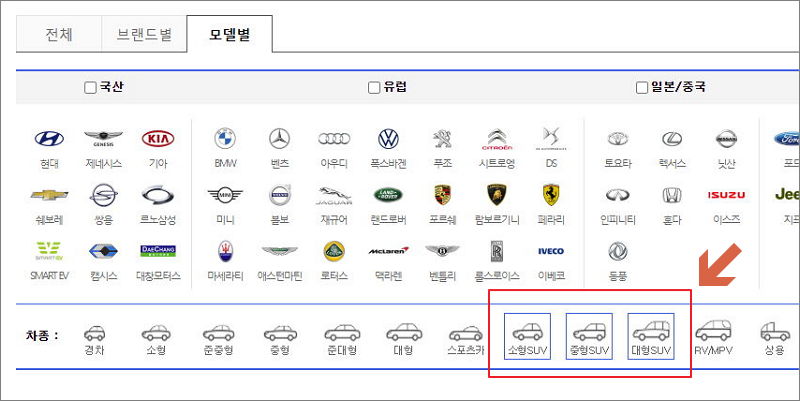Select the Toyota (토요타) brand logo
The width and height of the screenshot is (800, 401).
click(x=618, y=139)
